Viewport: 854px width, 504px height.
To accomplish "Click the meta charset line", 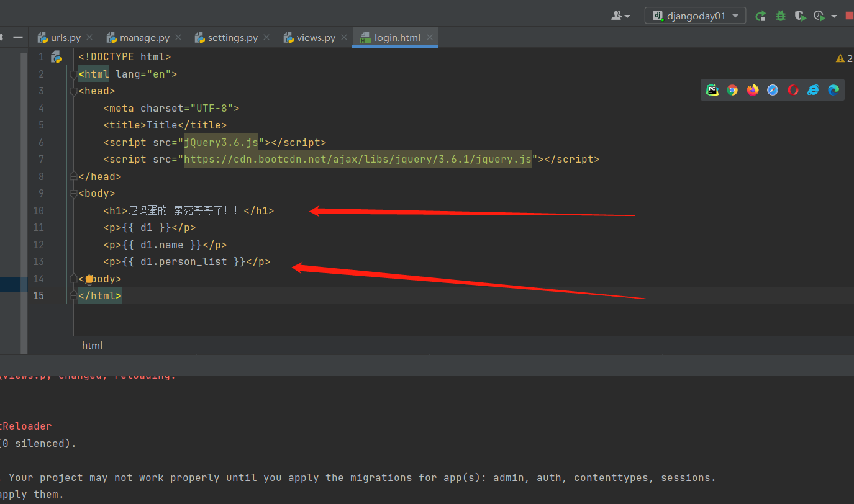I will click(x=171, y=109).
